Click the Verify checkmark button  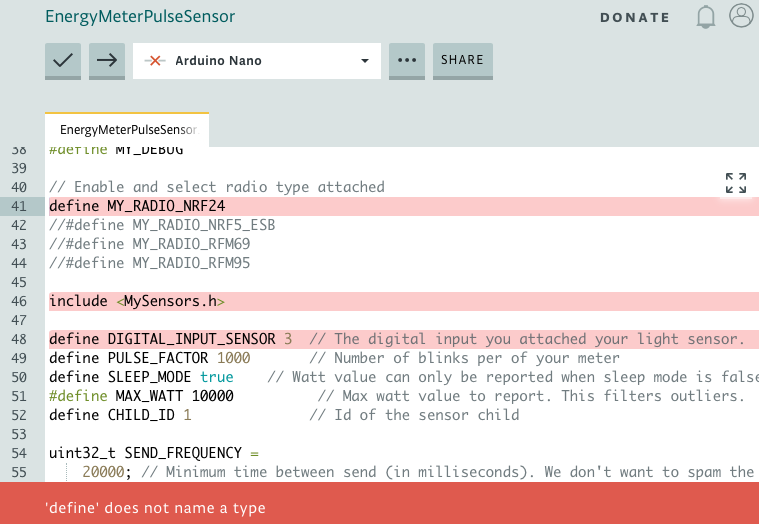[63, 60]
